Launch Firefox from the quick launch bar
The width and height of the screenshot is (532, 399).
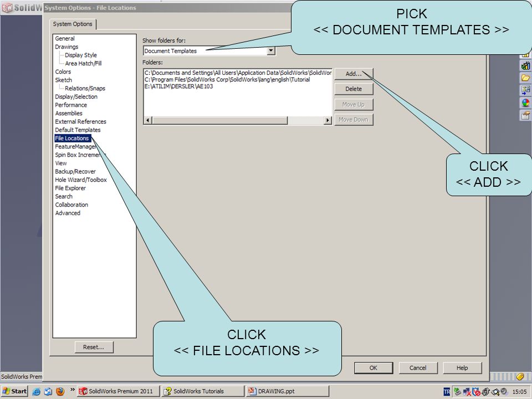[x=60, y=392]
